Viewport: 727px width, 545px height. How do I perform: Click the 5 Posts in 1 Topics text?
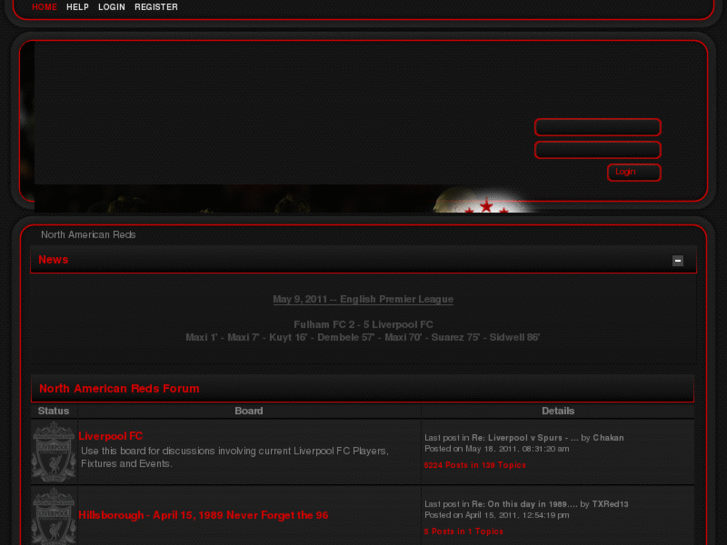[x=464, y=532]
